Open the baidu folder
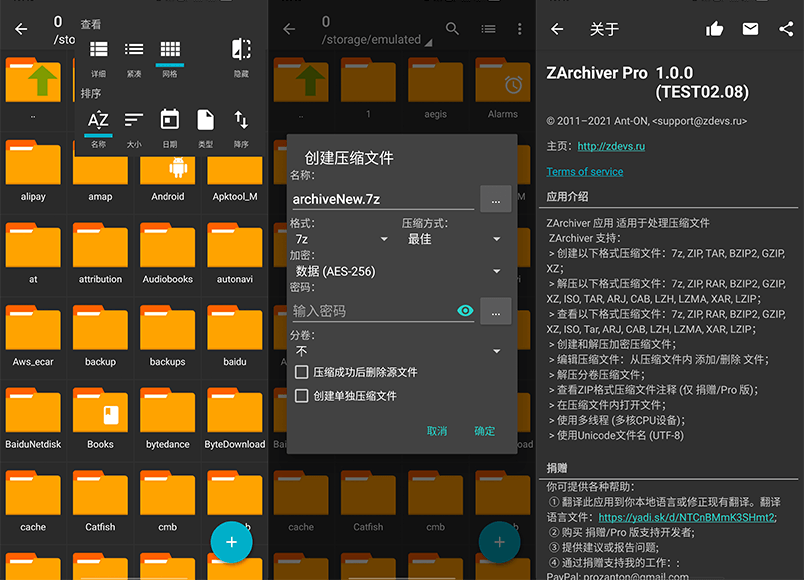This screenshot has height=580, width=804. point(235,336)
